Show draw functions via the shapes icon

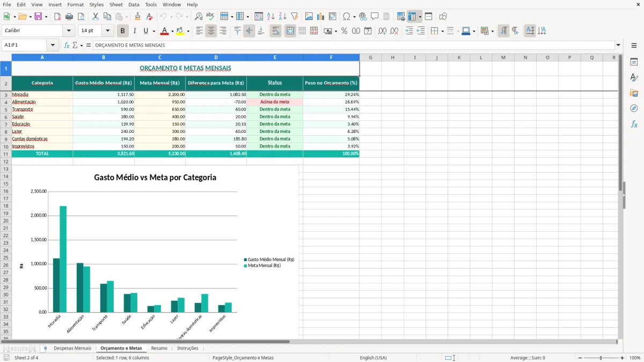coord(443,17)
